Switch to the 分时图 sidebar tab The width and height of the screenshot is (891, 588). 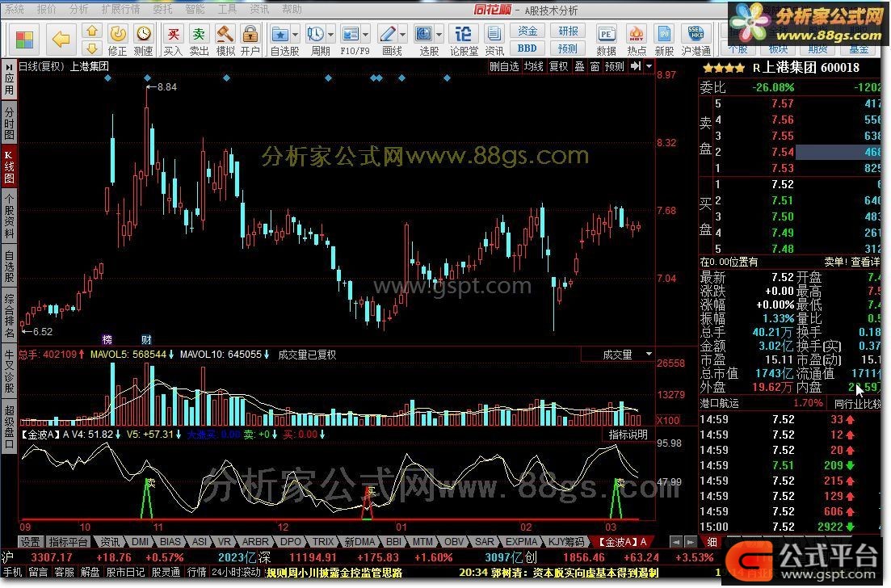click(9, 122)
